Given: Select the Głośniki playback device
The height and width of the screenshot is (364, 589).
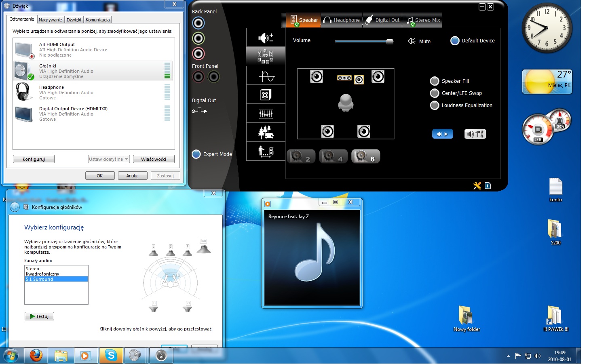Looking at the screenshot, I should click(93, 71).
